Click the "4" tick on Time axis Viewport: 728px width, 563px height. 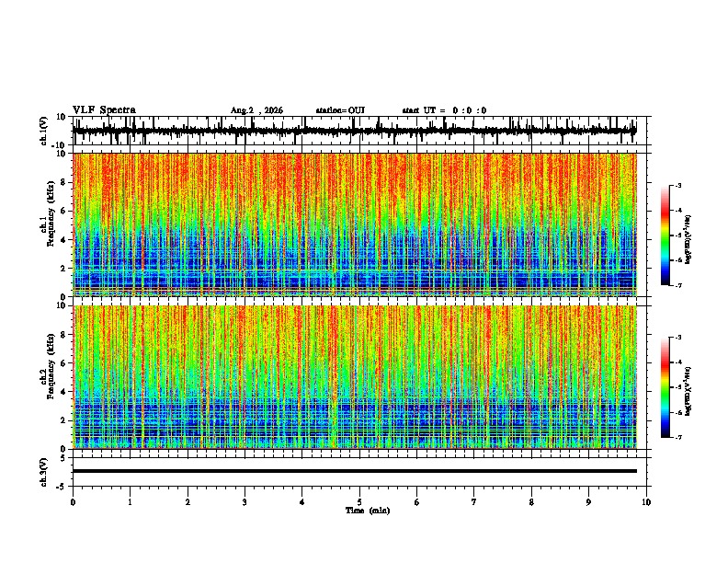[302, 502]
